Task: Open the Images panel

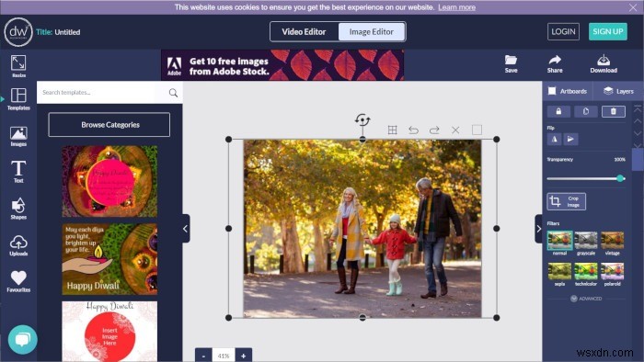Action: (x=18, y=136)
